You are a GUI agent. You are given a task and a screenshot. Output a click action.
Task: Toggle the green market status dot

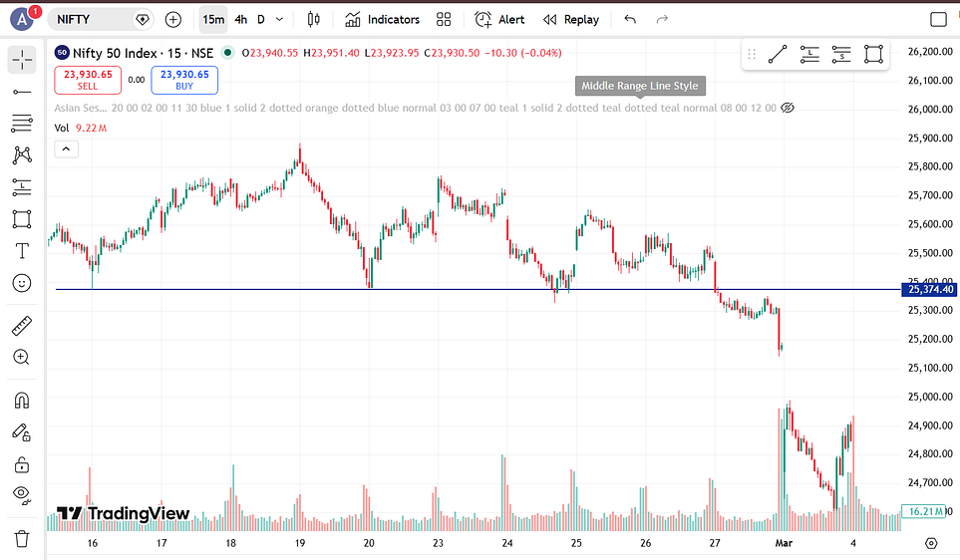pos(227,53)
